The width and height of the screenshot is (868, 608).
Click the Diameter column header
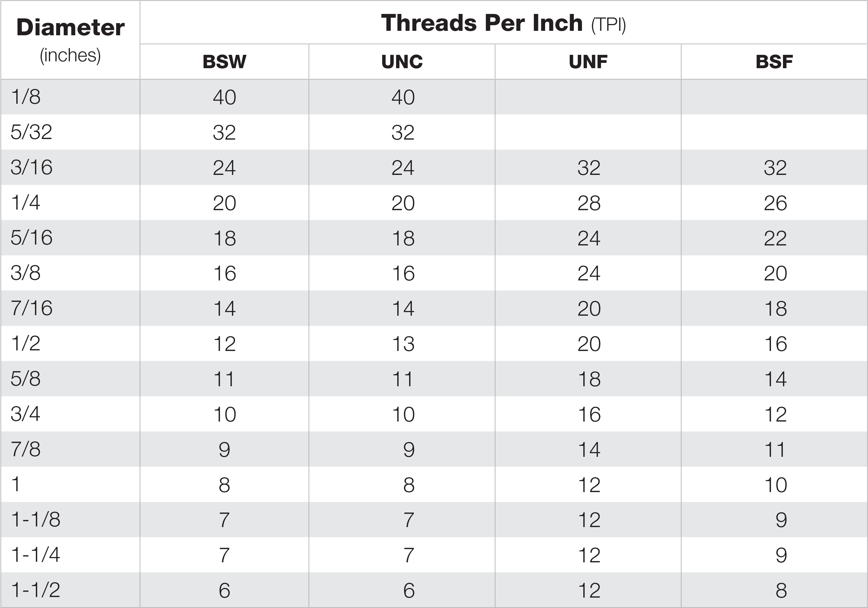click(x=70, y=28)
